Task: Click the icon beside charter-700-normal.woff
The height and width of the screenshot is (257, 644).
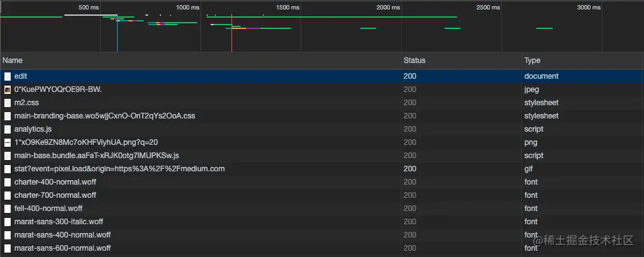Action: pos(8,195)
